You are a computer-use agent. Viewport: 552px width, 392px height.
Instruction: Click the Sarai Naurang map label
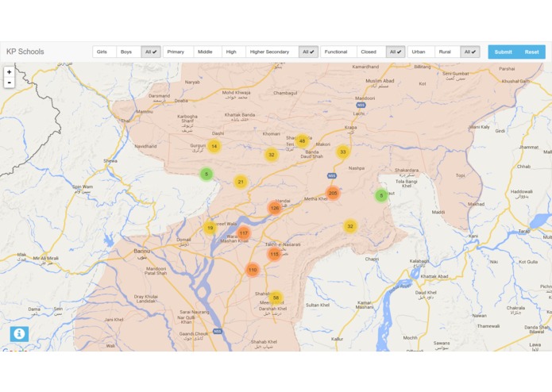195,312
